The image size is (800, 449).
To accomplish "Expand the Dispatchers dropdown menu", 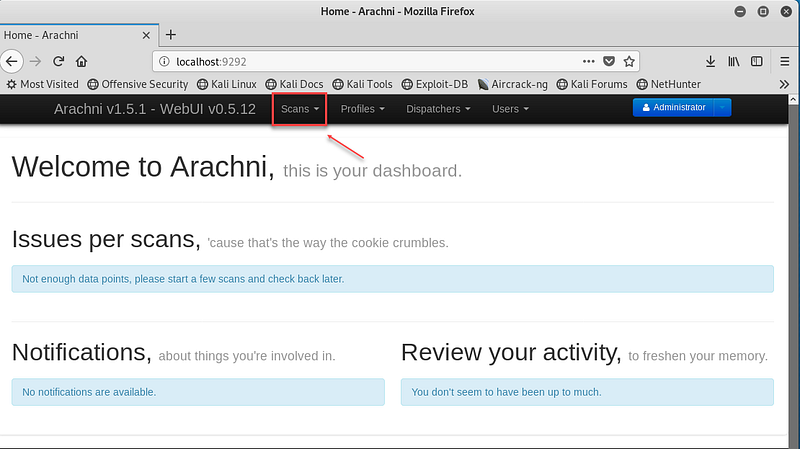I will pyautogui.click(x=438, y=109).
